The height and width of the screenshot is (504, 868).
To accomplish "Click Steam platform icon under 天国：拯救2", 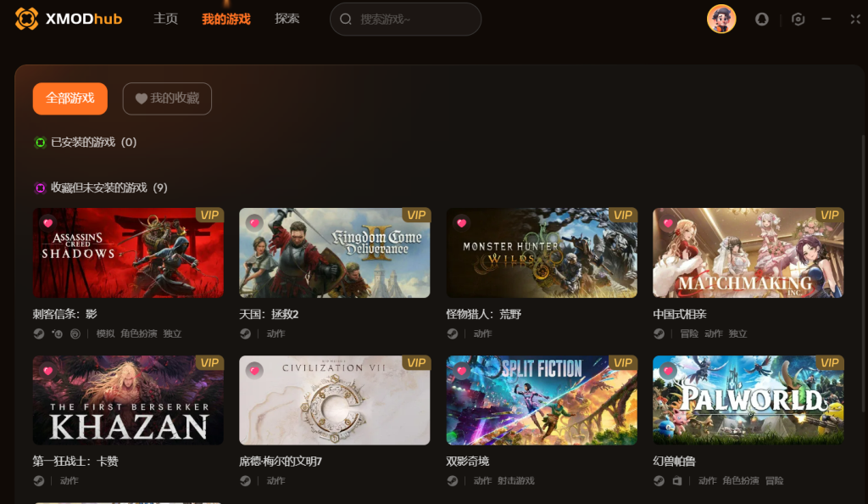I will [245, 333].
